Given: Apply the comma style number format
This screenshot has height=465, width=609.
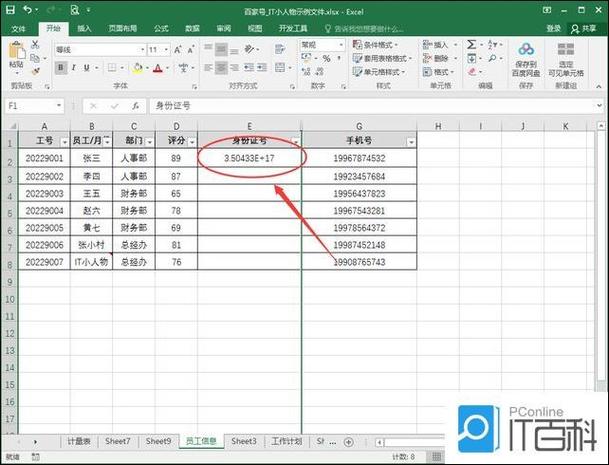Looking at the screenshot, I should 339,58.
